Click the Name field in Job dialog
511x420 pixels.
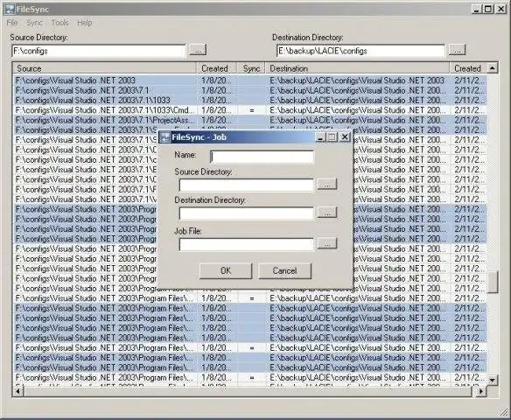tap(262, 157)
